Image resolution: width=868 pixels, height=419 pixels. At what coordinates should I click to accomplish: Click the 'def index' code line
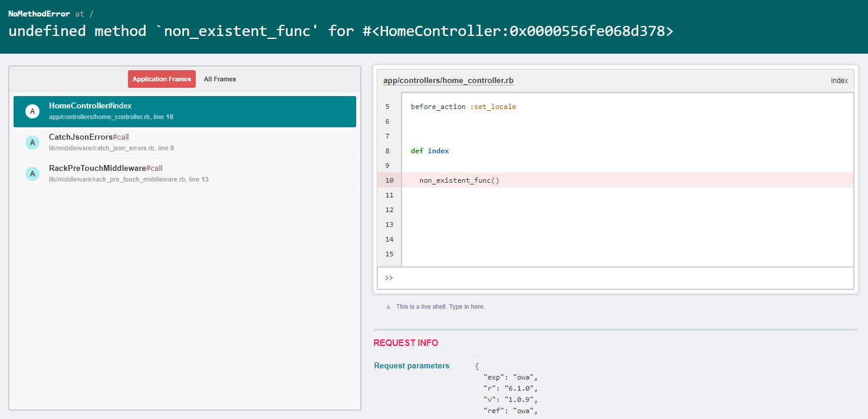click(430, 151)
